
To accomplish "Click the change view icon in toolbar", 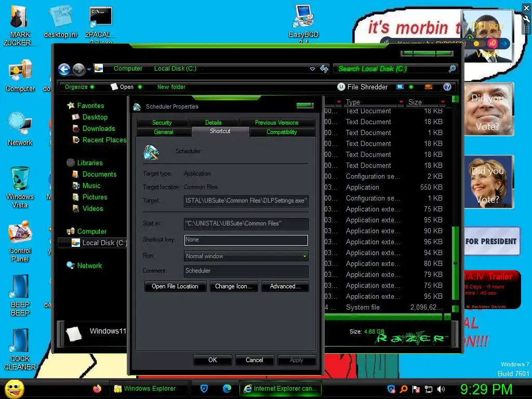I will click(x=400, y=87).
